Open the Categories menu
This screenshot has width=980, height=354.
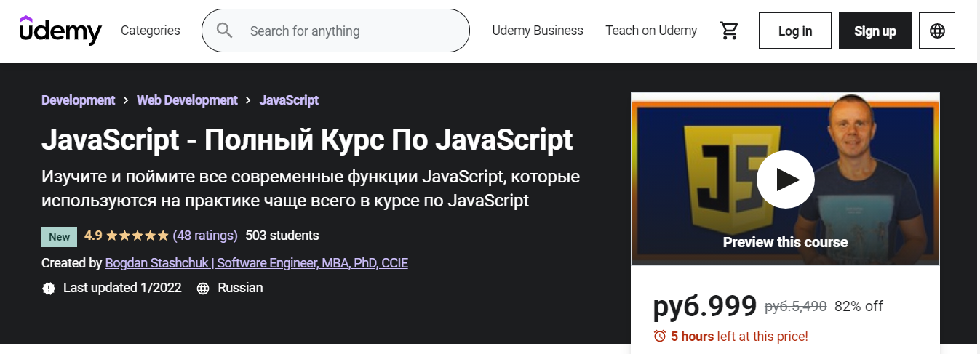(x=151, y=31)
